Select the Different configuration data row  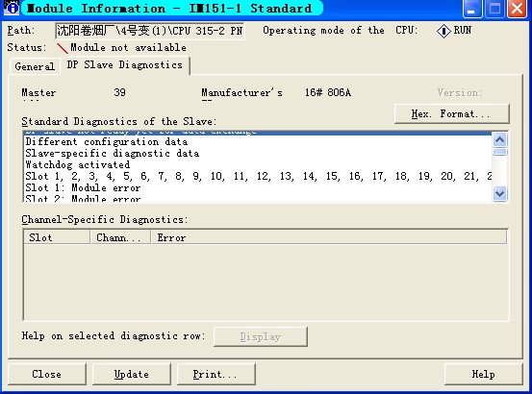pyautogui.click(x=258, y=141)
